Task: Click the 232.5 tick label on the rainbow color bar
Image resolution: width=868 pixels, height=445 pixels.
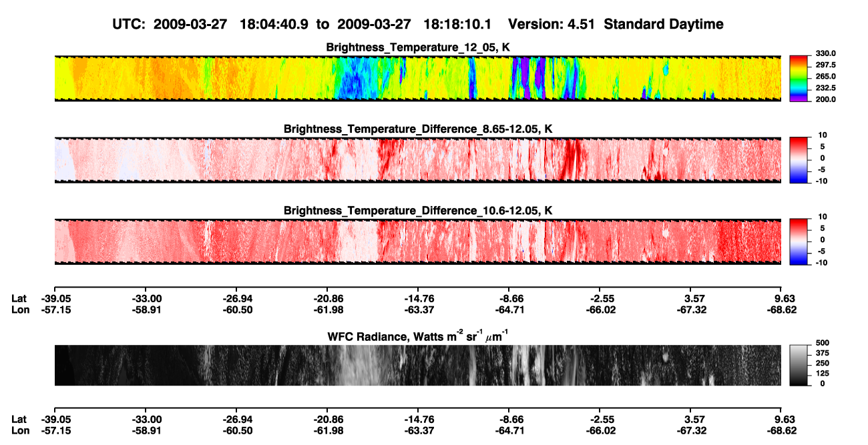Action: [x=825, y=88]
